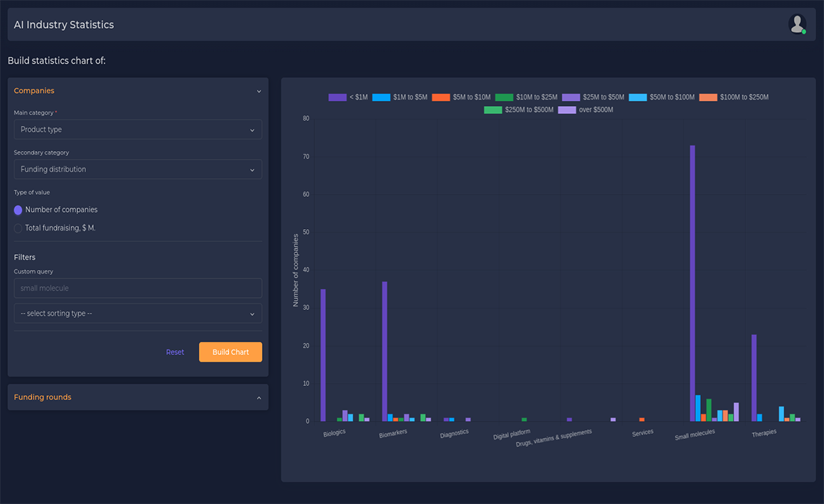
Task: Open the Secondary category Funding distribution dropdown
Action: [x=137, y=170]
